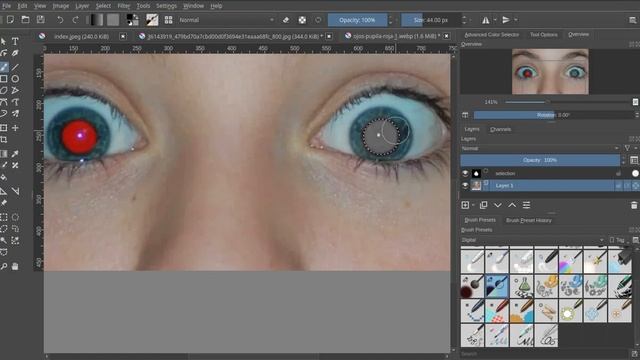Toggle vertical mirror tool
This screenshot has width=640, height=360.
click(x=506, y=20)
